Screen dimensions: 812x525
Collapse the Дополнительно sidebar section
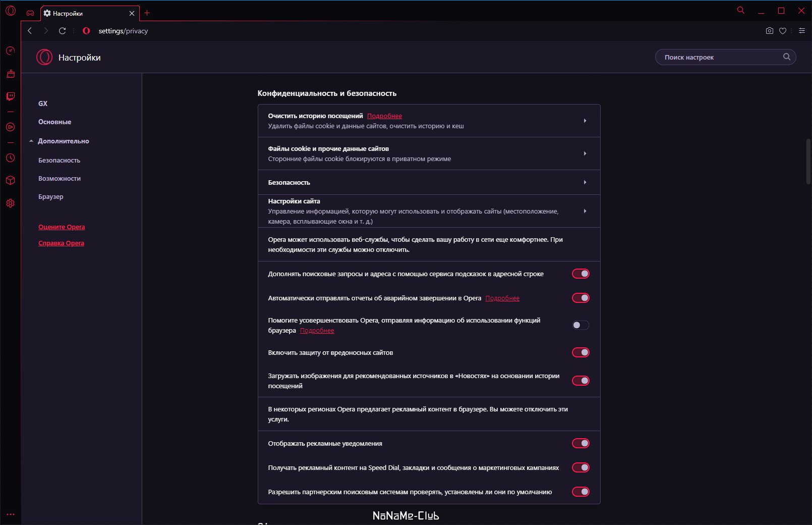pyautogui.click(x=59, y=141)
